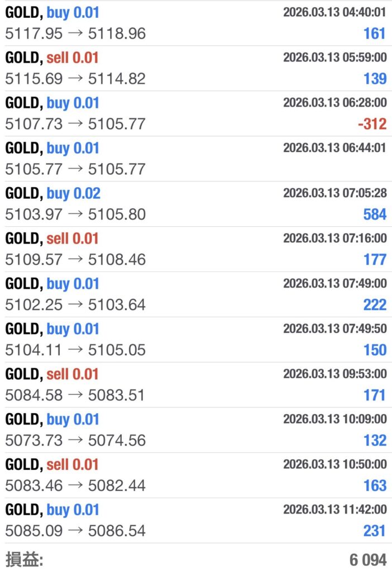Tap the profit value 231
The height and width of the screenshot is (572, 392).
tap(375, 531)
